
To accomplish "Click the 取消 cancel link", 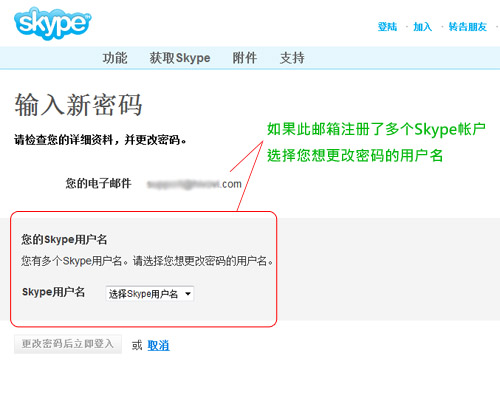I will (158, 345).
